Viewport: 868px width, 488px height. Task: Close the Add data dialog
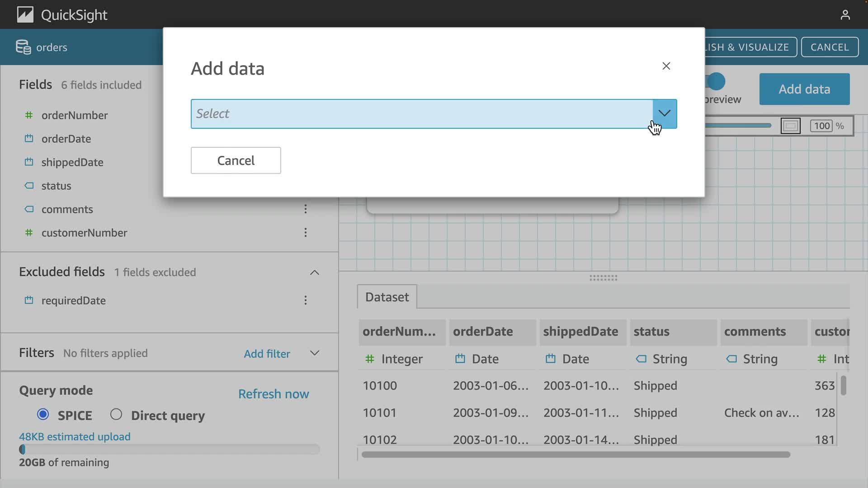pyautogui.click(x=666, y=66)
